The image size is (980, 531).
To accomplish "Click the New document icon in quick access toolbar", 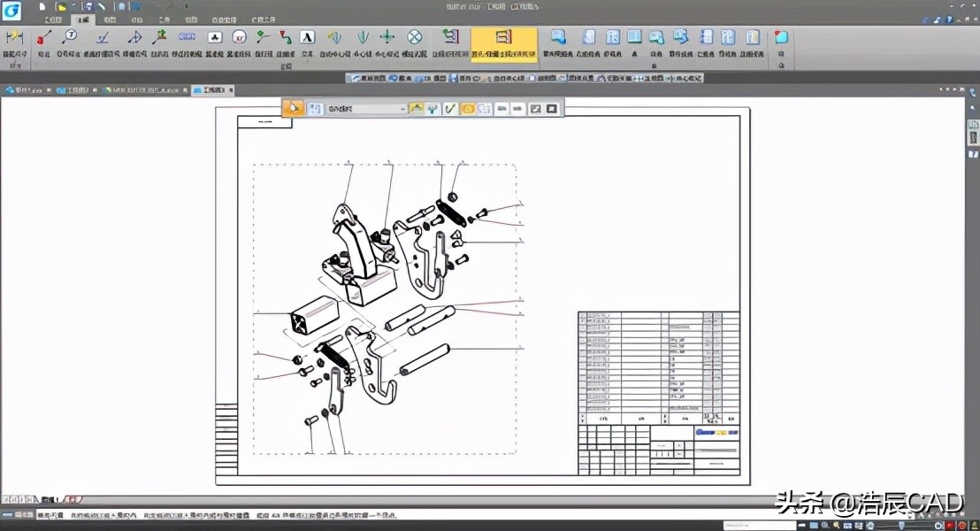I will (x=42, y=6).
